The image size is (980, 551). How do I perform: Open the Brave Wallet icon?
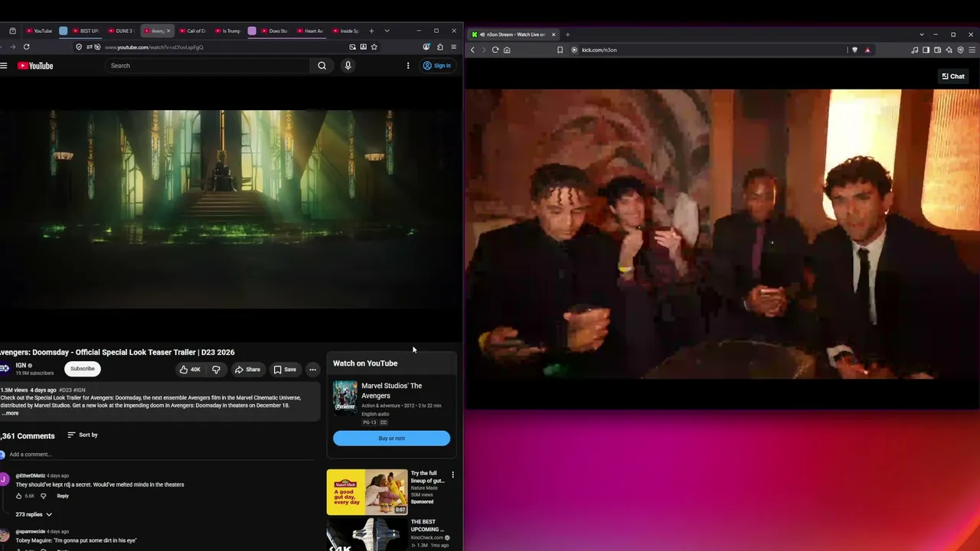tap(937, 50)
